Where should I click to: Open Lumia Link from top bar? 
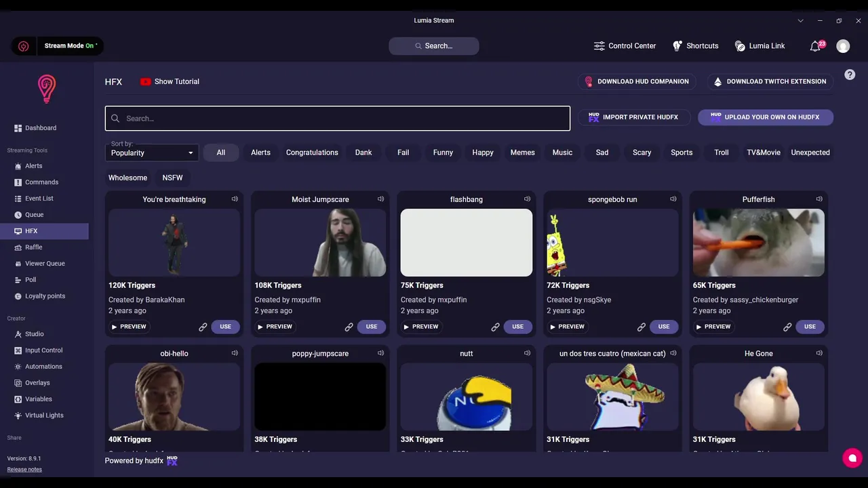(x=759, y=46)
